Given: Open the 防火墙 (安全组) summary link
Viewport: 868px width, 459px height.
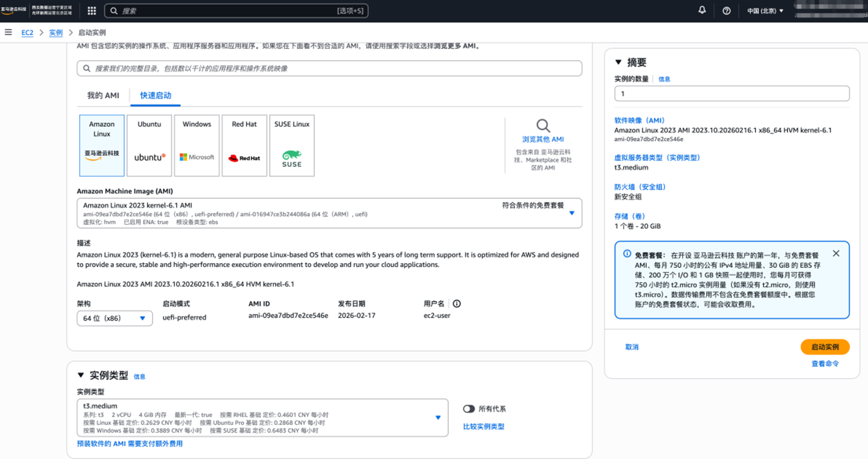Looking at the screenshot, I should click(x=640, y=187).
